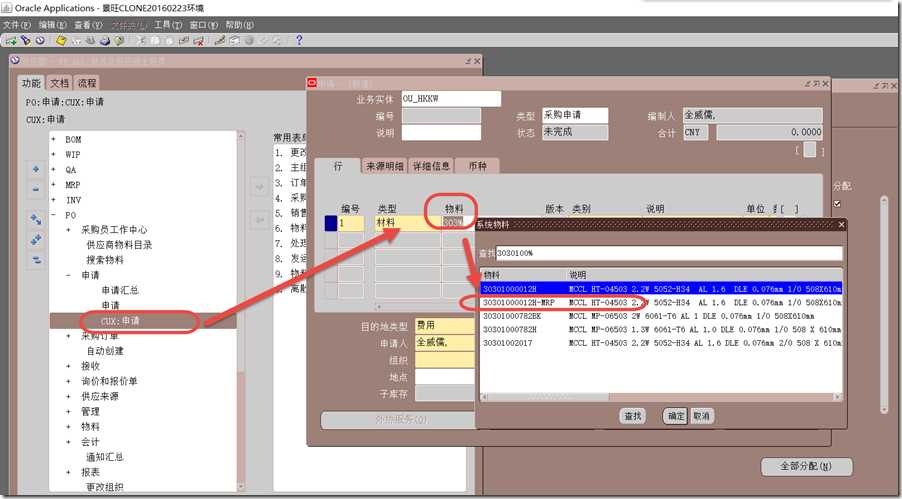Click the descriptive flexfield box under 合计
Screen dimensions: 902x499
click(809, 150)
